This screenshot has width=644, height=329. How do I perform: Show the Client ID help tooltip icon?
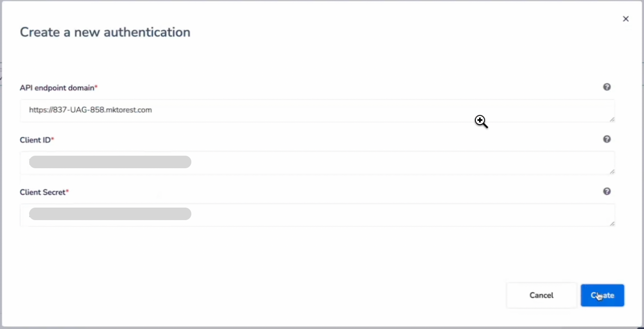tap(607, 139)
